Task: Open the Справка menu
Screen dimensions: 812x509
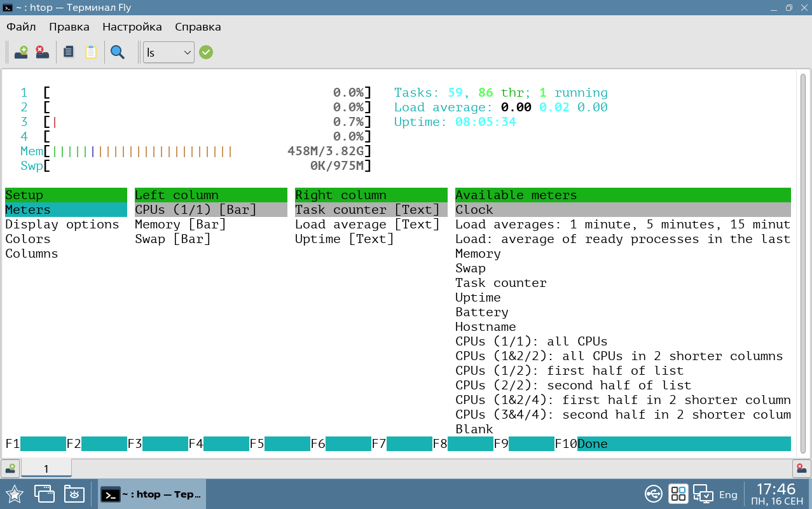Action: (198, 27)
